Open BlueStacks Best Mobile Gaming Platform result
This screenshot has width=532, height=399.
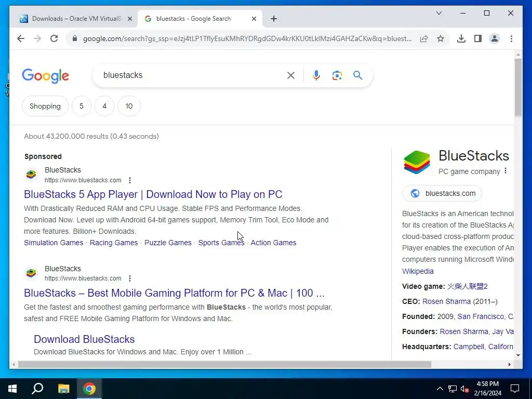tap(174, 293)
